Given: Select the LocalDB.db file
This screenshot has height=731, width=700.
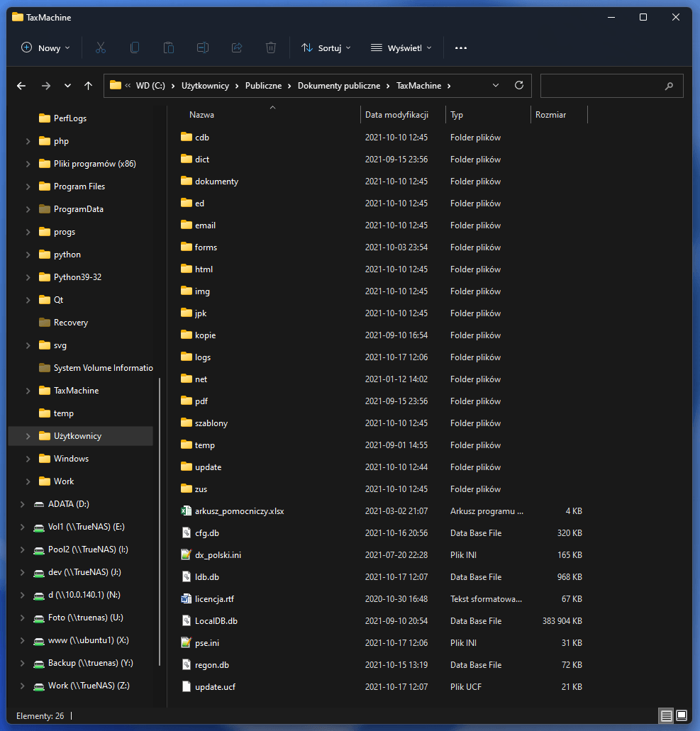Looking at the screenshot, I should (x=216, y=621).
